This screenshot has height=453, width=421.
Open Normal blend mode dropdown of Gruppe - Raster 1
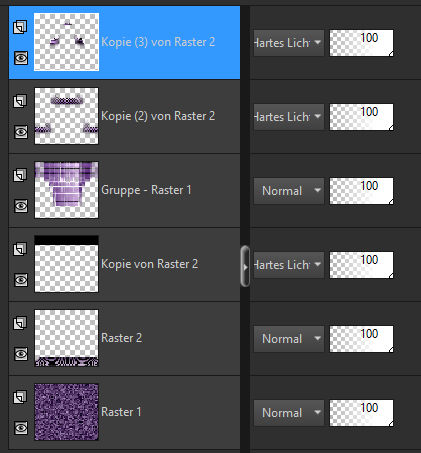(x=289, y=191)
